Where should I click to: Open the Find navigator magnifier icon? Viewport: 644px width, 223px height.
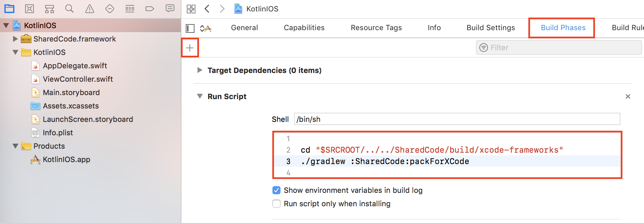(x=69, y=9)
